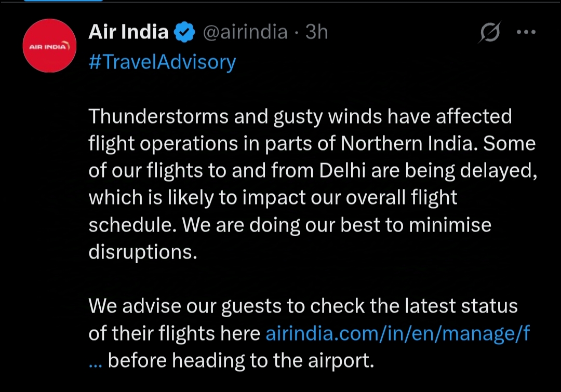The image size is (561, 392).
Task: Click the 'Thunderstorms and gusty winds' text line
Action: point(300,117)
